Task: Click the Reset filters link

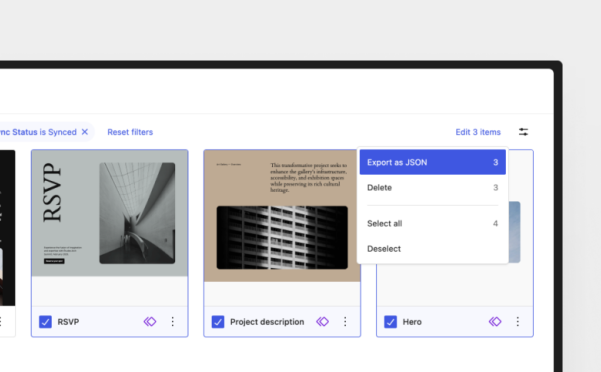Action: click(x=130, y=132)
